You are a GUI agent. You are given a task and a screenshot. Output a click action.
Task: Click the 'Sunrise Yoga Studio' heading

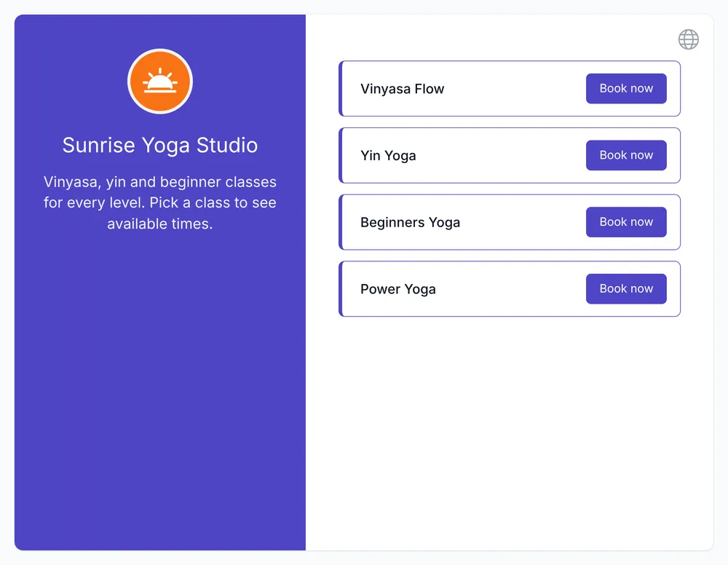[x=160, y=146]
